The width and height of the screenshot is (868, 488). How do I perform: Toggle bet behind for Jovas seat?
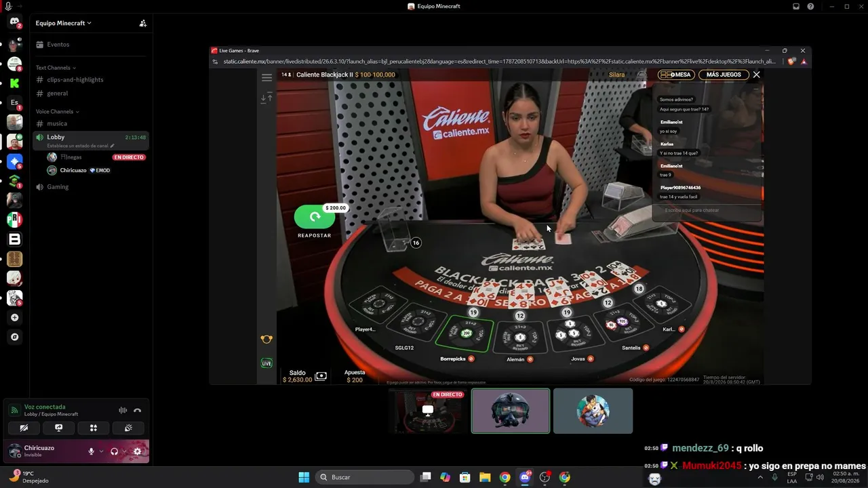coord(591,359)
